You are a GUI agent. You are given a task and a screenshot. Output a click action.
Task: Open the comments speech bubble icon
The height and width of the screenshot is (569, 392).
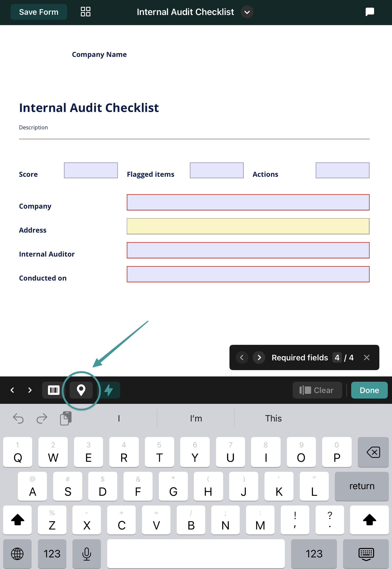click(x=370, y=12)
